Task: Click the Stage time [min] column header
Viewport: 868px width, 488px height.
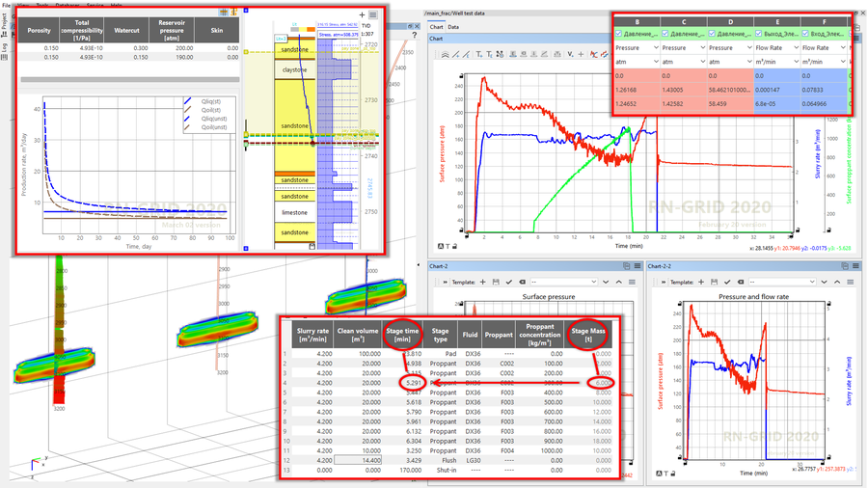Action: 403,335
